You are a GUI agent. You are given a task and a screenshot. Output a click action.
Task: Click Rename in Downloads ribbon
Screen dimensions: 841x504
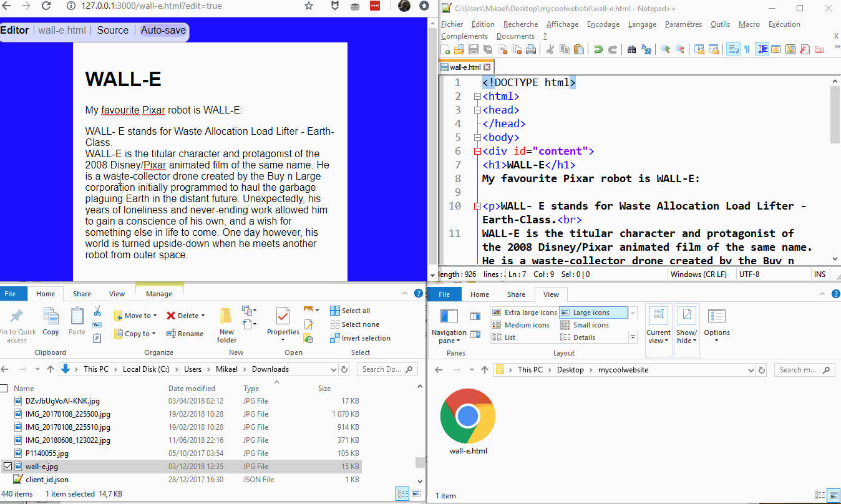coord(185,334)
